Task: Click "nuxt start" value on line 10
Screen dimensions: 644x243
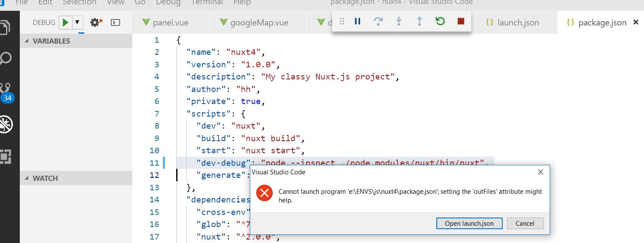Action: (x=271, y=151)
